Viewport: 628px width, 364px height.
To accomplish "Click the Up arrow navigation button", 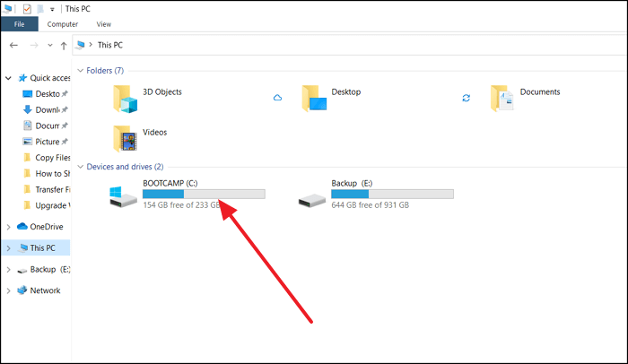I will coord(64,44).
